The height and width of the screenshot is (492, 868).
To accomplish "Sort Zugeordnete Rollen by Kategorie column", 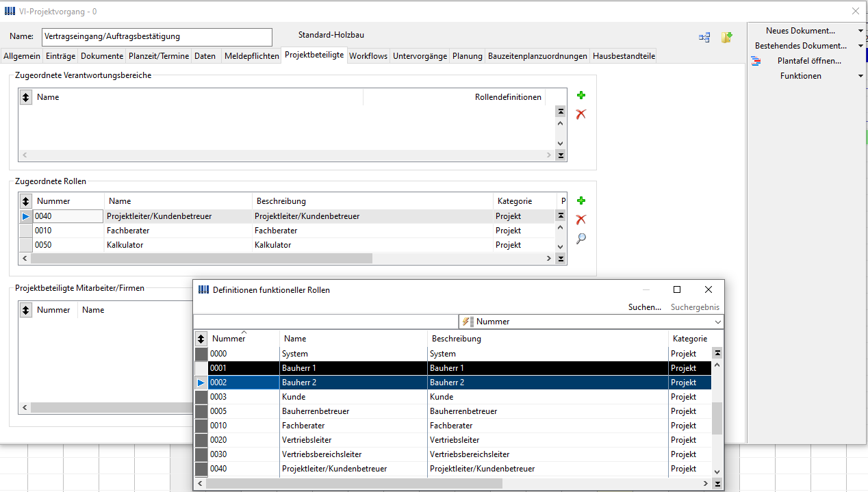I will (x=524, y=201).
